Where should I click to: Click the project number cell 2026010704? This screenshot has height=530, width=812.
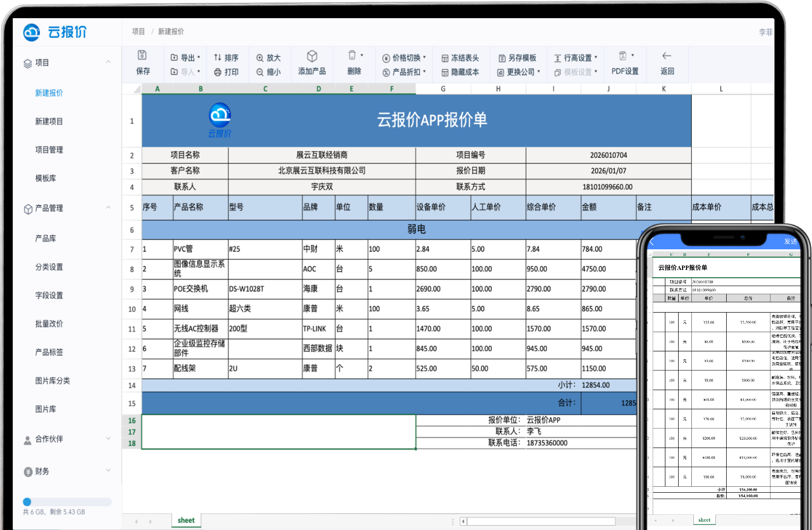pos(609,155)
